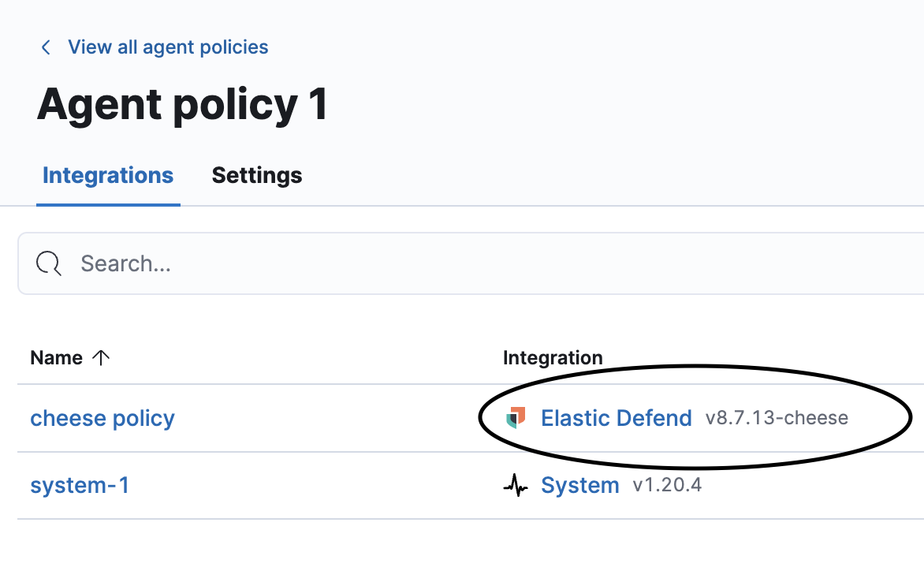Switch to the Integrations tab
The image size is (924, 571).
(108, 175)
